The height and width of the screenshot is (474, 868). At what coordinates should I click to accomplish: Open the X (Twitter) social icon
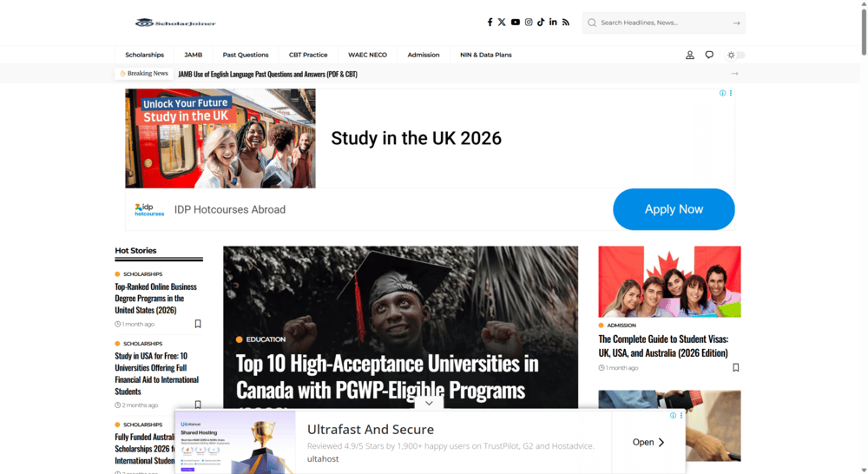(502, 23)
